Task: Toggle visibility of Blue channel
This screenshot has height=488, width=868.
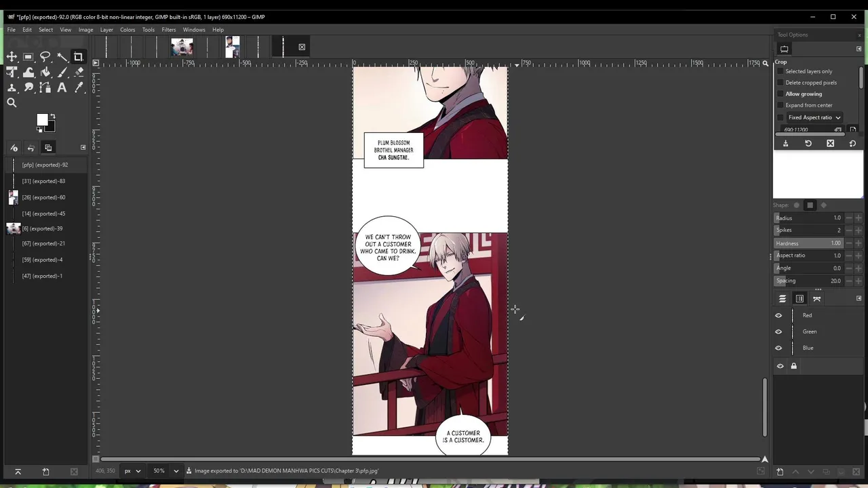Action: [778, 348]
